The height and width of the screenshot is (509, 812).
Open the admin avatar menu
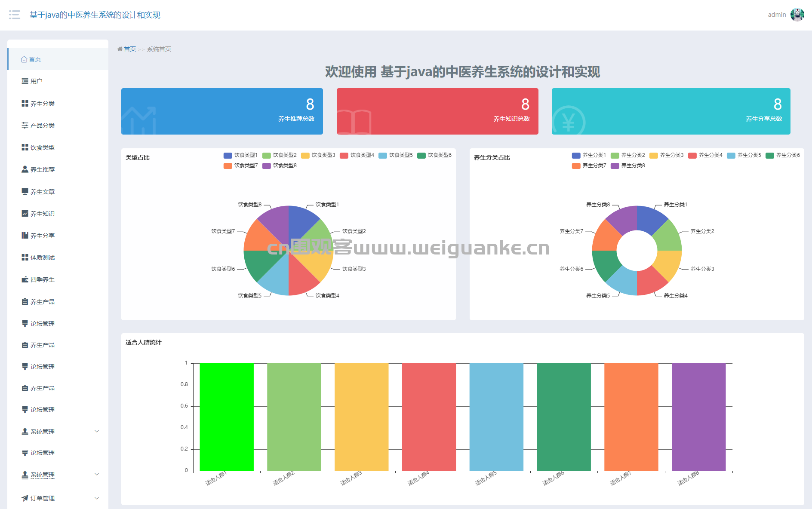(797, 15)
